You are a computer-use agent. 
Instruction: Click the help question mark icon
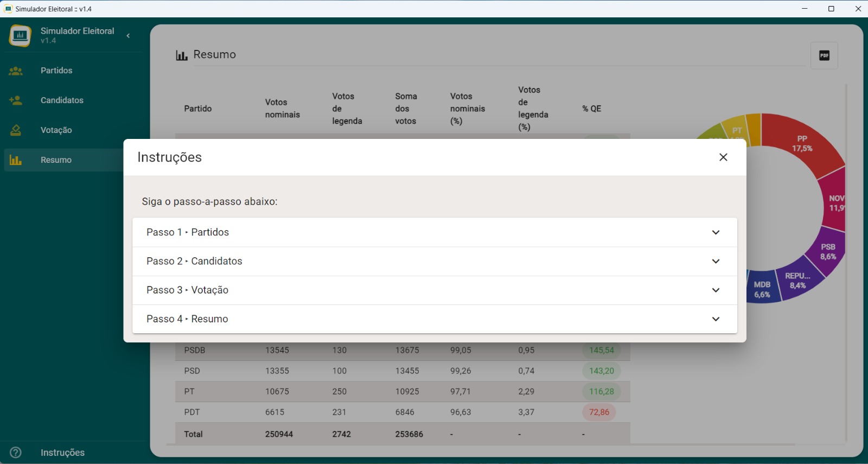(x=16, y=453)
